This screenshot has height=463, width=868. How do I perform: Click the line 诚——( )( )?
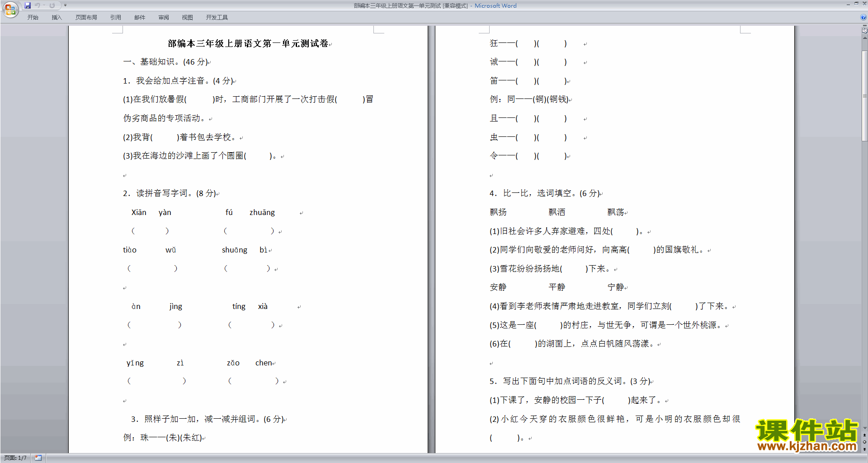click(528, 62)
